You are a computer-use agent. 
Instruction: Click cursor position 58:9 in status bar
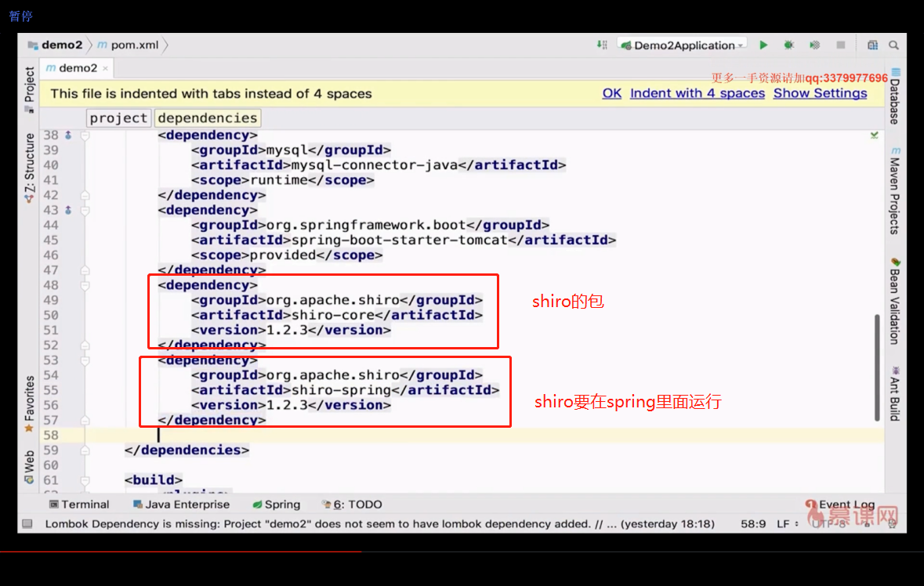point(753,523)
